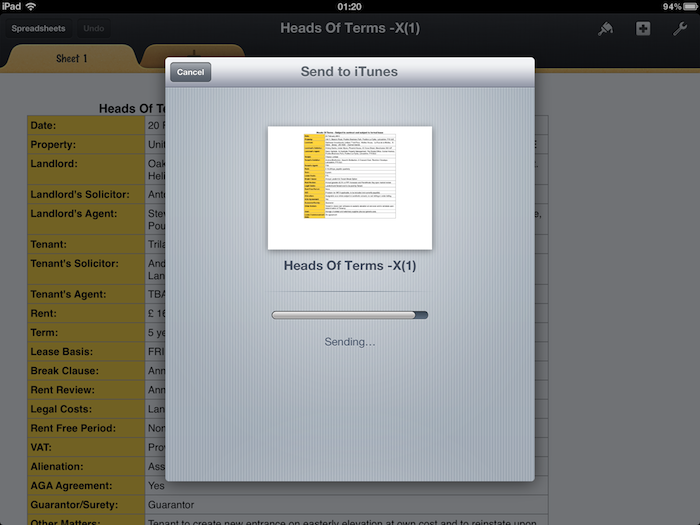The height and width of the screenshot is (525, 700).
Task: Tap the Send to iTunes heading
Action: [349, 71]
